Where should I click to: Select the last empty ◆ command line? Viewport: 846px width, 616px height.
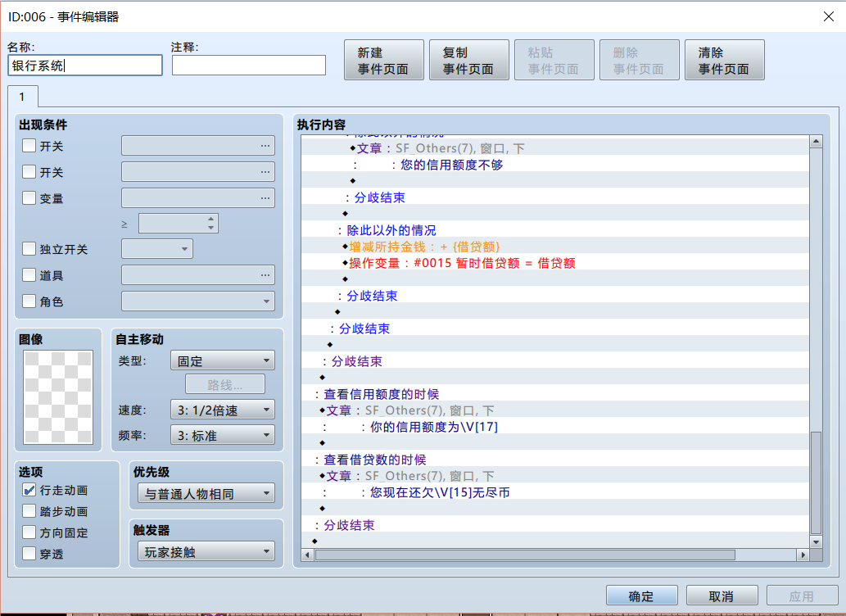click(555, 541)
